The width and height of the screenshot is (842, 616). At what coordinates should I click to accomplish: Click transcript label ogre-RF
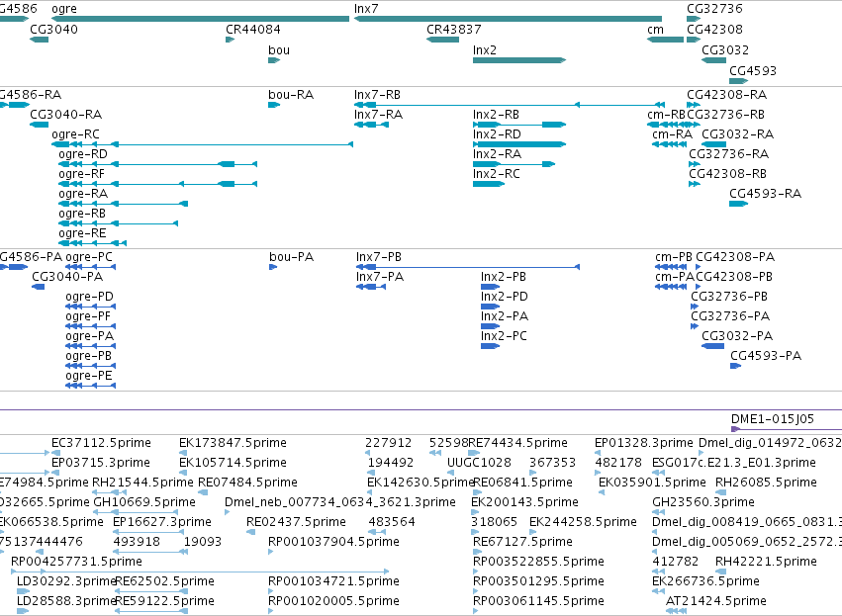click(x=81, y=174)
